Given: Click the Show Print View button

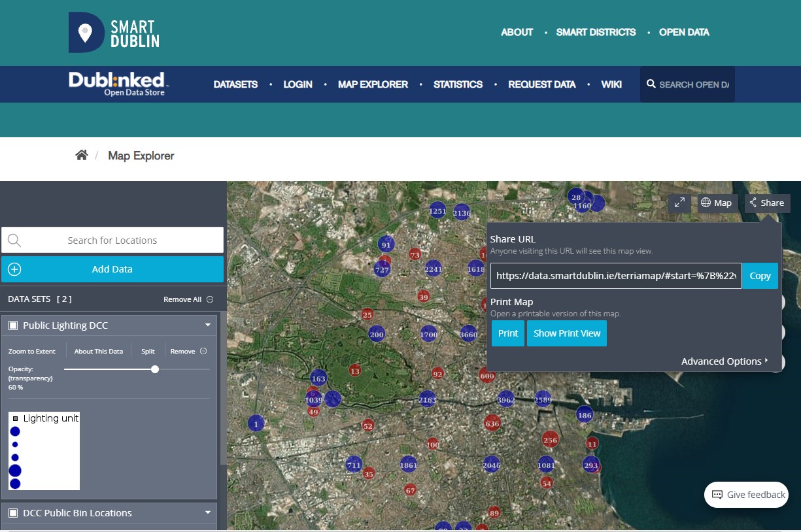Looking at the screenshot, I should click(566, 333).
